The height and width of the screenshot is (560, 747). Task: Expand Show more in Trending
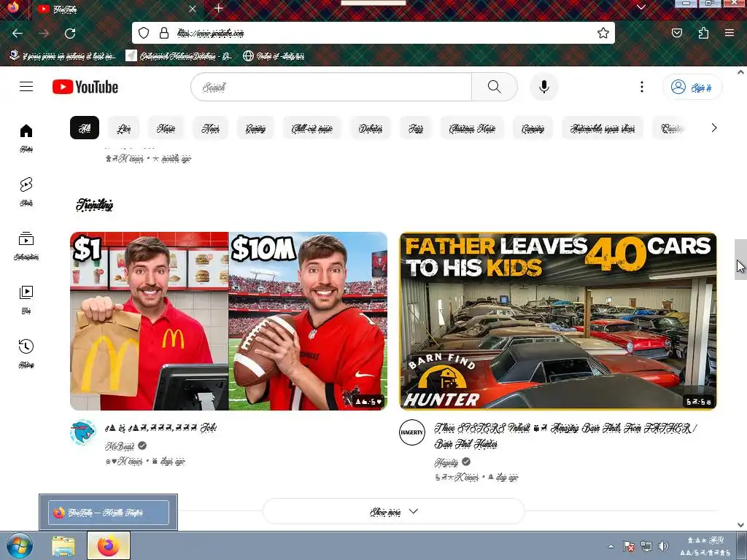tap(394, 512)
